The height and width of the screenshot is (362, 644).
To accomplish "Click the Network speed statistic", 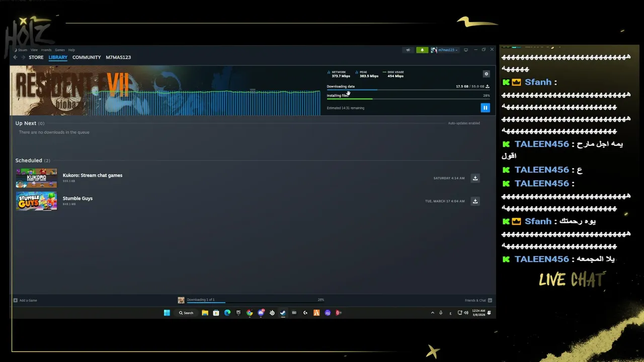I will point(339,74).
